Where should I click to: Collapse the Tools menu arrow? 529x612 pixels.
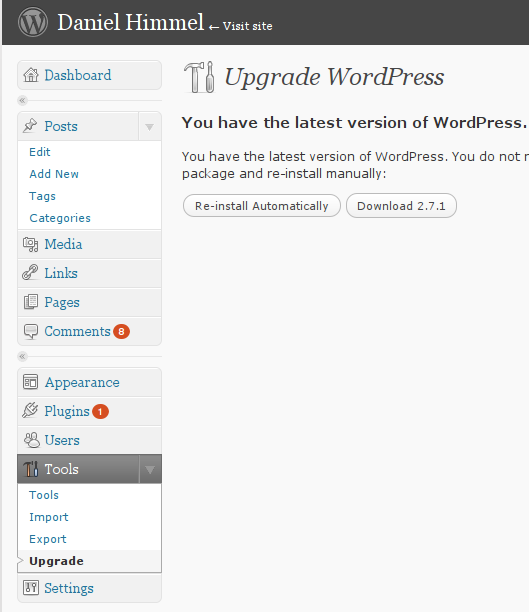tap(150, 469)
